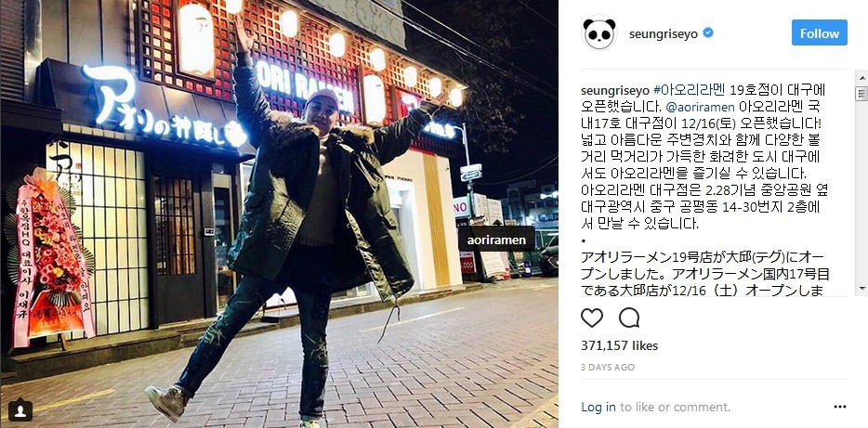Open the 3 DAYS AGO timestamp
Screen dimensions: 868x428
click(x=608, y=367)
